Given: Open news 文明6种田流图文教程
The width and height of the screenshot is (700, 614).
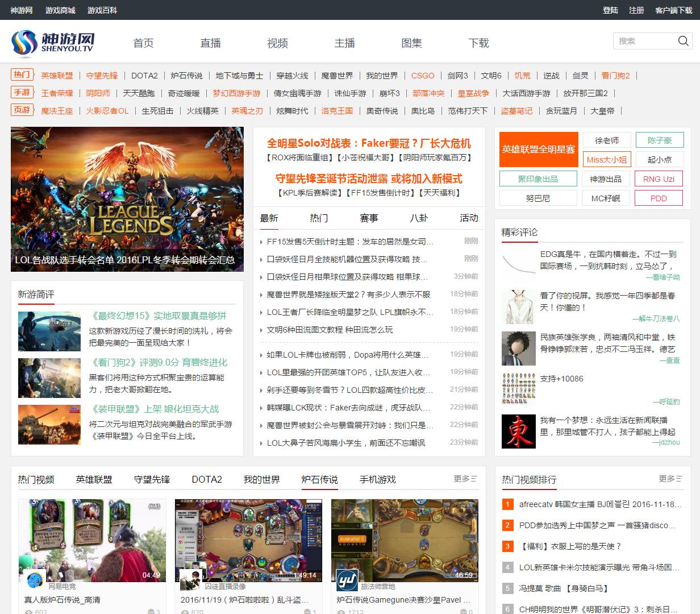Looking at the screenshot, I should click(330, 330).
